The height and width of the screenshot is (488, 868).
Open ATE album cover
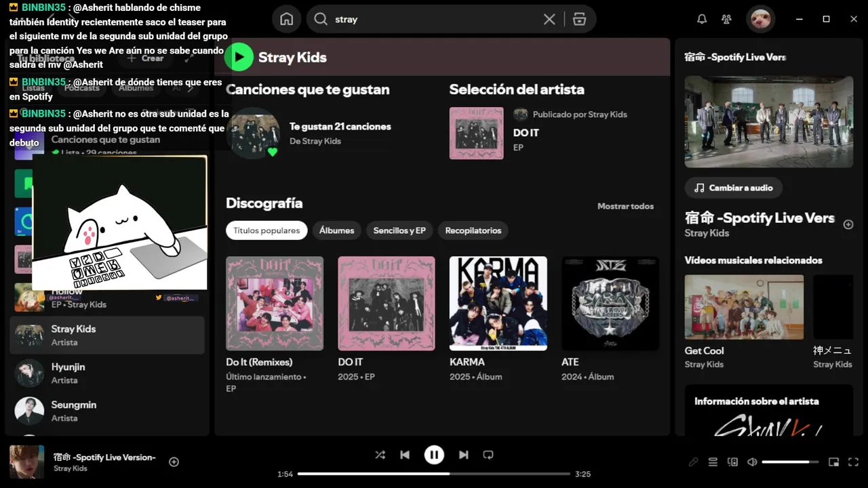click(610, 303)
